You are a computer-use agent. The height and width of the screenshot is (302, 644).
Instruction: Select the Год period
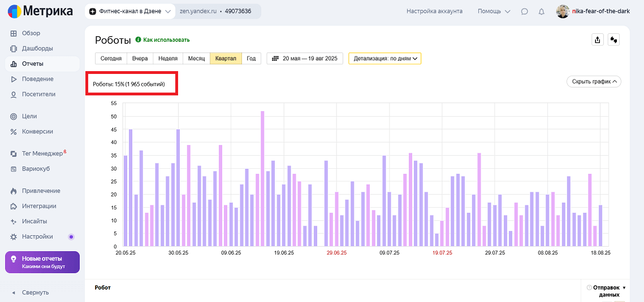click(x=251, y=58)
